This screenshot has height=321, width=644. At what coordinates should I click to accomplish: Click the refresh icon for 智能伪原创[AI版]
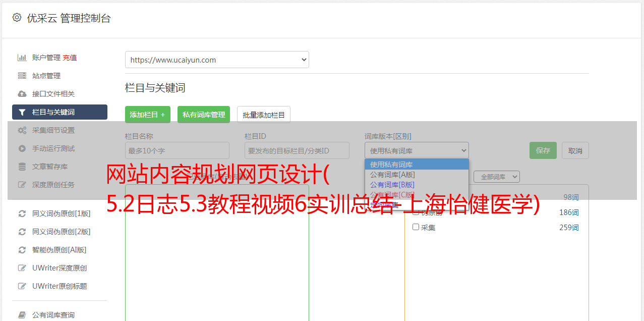tap(22, 250)
